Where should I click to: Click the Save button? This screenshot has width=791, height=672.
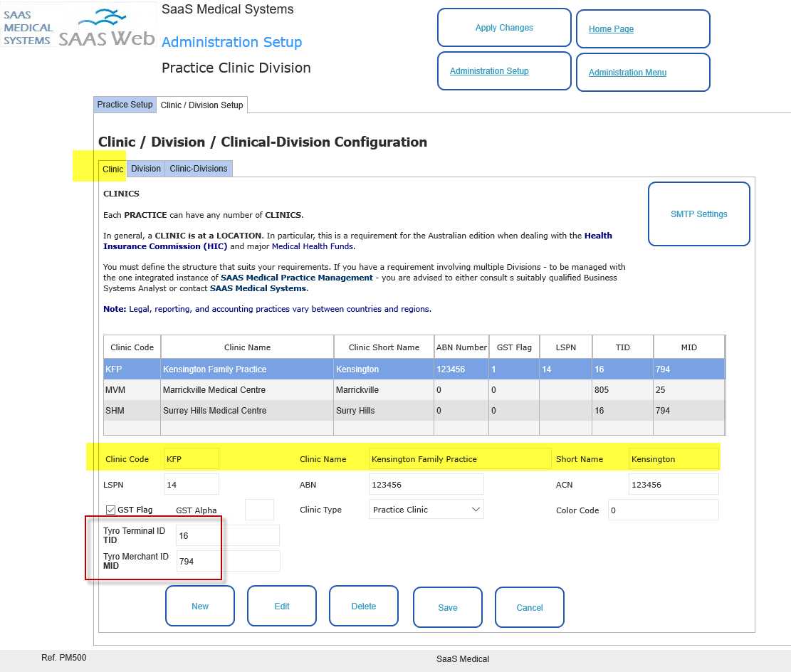point(447,607)
